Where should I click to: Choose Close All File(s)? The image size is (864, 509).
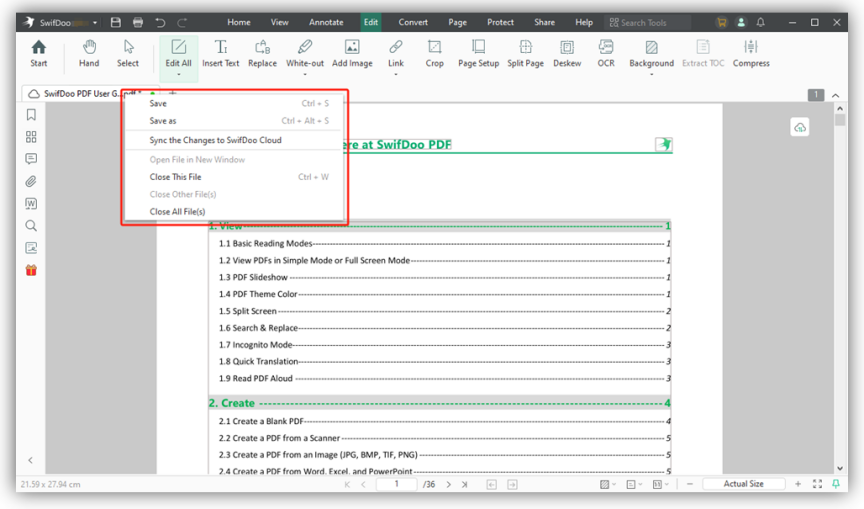[x=235, y=212]
